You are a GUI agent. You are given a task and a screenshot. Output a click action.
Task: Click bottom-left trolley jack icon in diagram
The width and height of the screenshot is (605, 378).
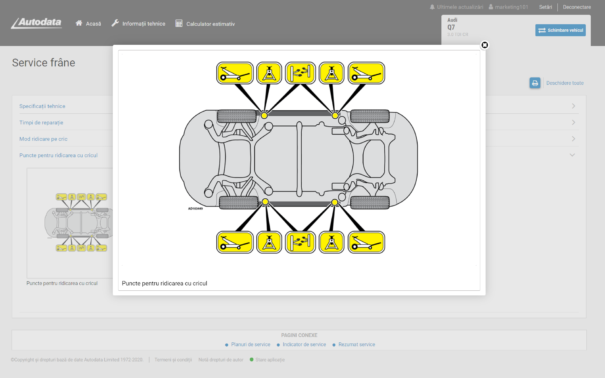(235, 242)
